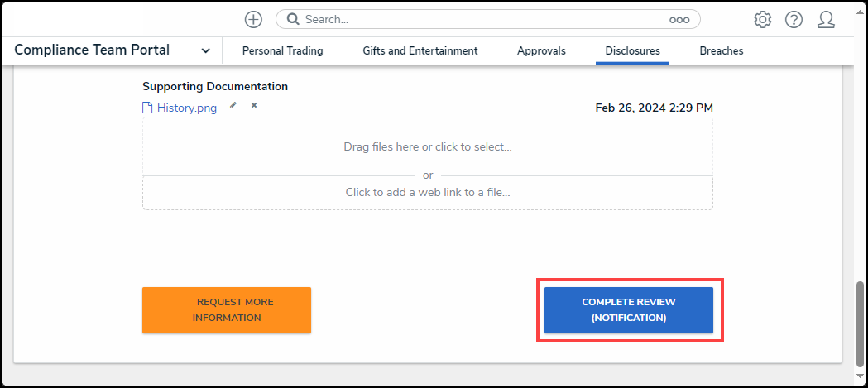Switch to the Gifts and Entertainment tab
The image size is (868, 388).
click(420, 50)
